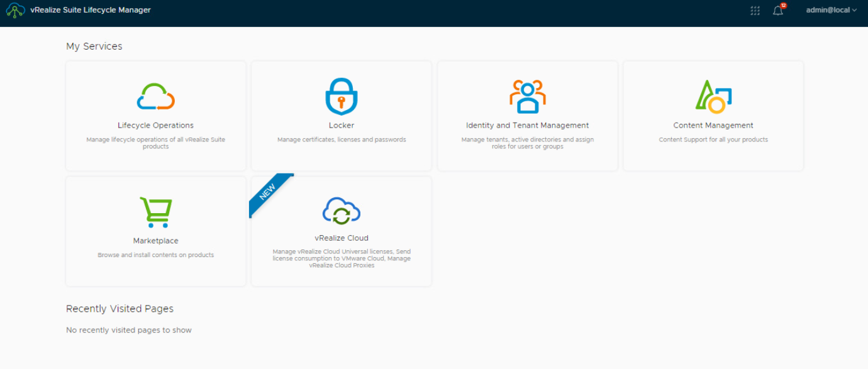The height and width of the screenshot is (369, 868).
Task: Click the vRealize Suite Lifecycle Manager logo icon
Action: click(x=16, y=10)
